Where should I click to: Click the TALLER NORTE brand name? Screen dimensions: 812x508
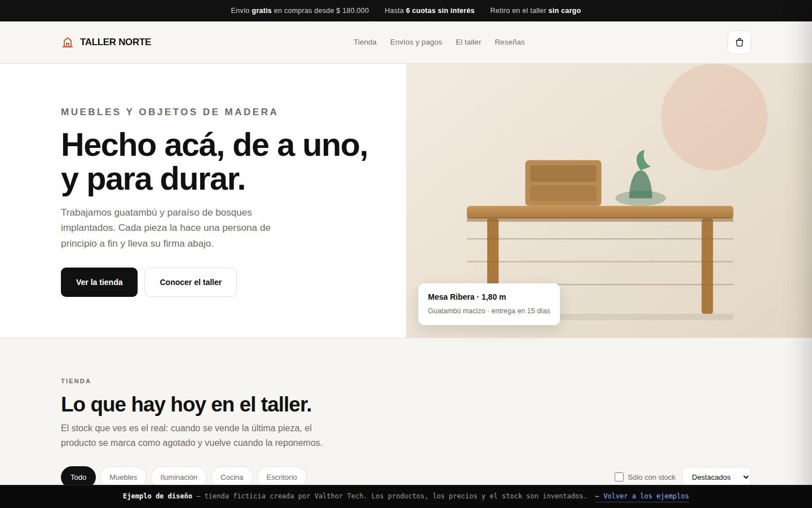coord(116,42)
